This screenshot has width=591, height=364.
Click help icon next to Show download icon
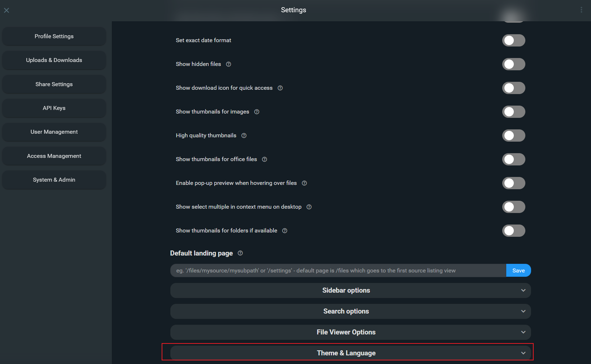click(280, 88)
